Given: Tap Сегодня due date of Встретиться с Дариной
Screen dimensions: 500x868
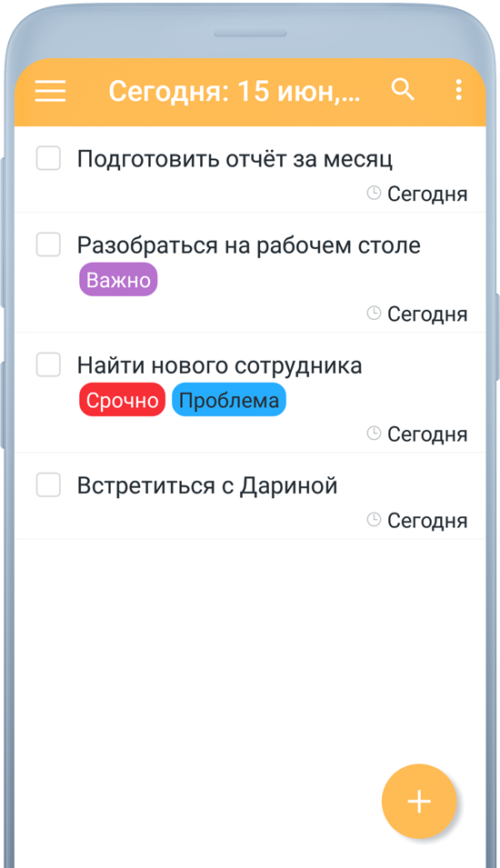Looking at the screenshot, I should [x=427, y=521].
